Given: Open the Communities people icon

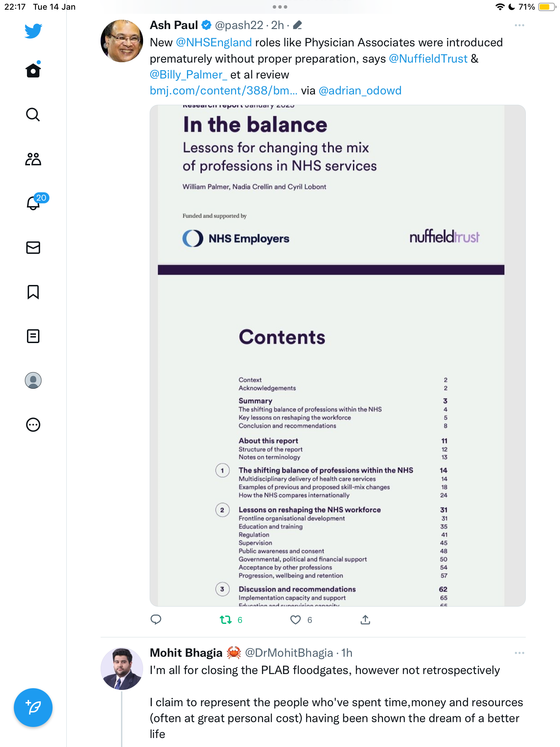Looking at the screenshot, I should [33, 159].
